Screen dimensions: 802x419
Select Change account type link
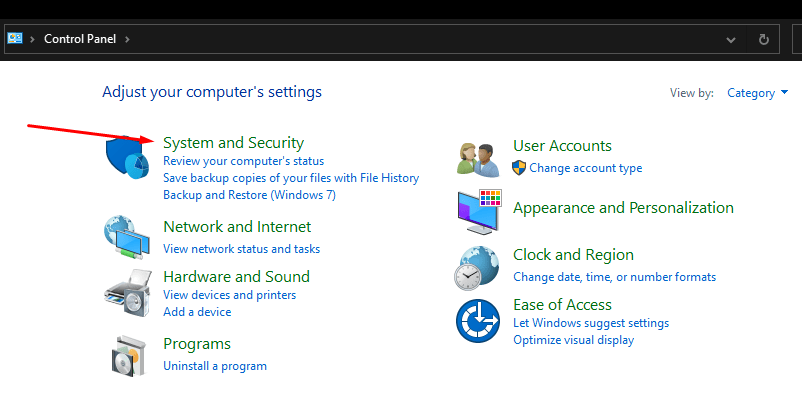(x=585, y=168)
